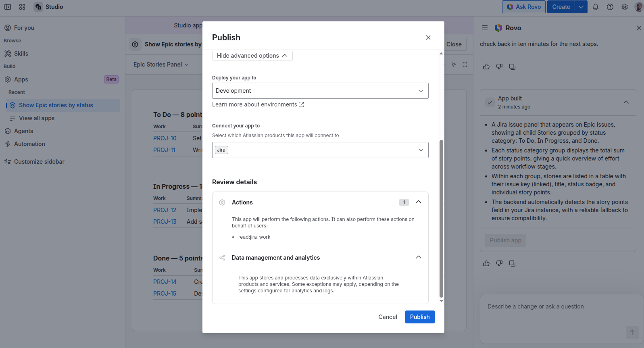Copy the App built response
The height and width of the screenshot is (348, 644).
click(x=512, y=263)
